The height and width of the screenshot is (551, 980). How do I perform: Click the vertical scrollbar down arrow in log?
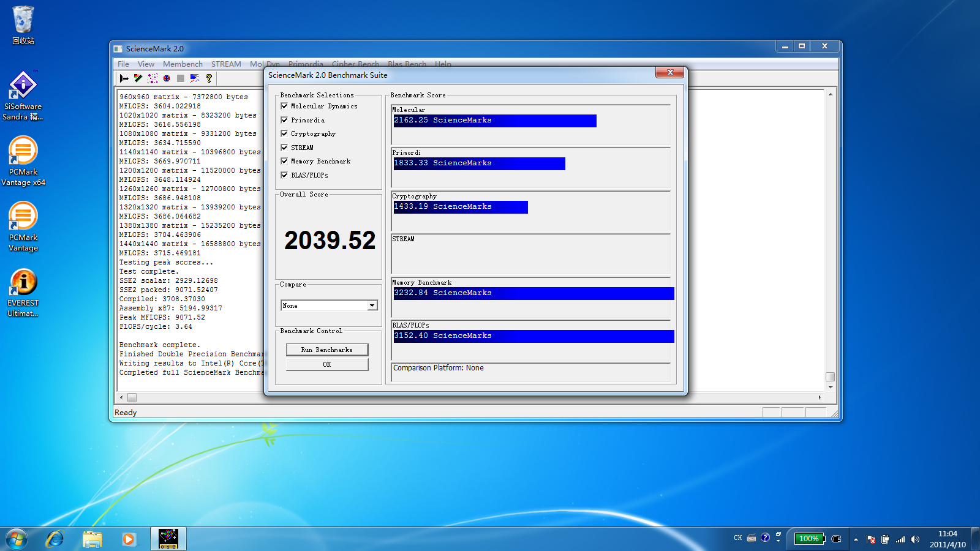831,387
